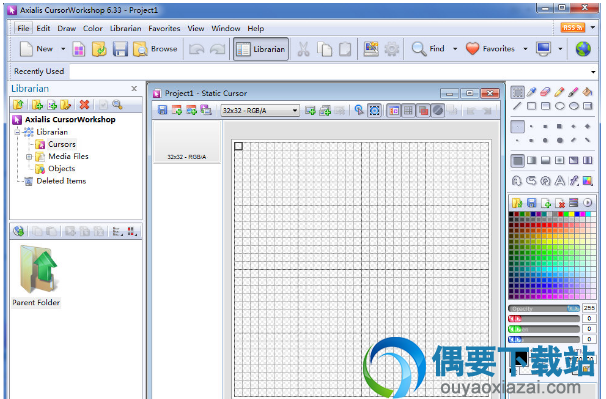Select the paint bucket Fill tool

point(587,92)
